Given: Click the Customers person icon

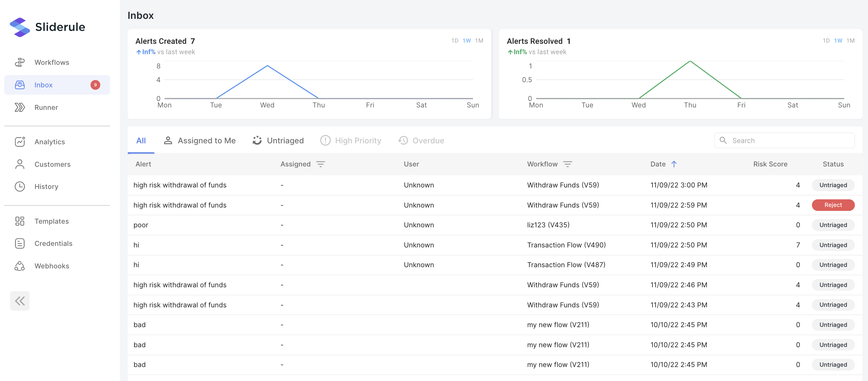Looking at the screenshot, I should pos(20,164).
